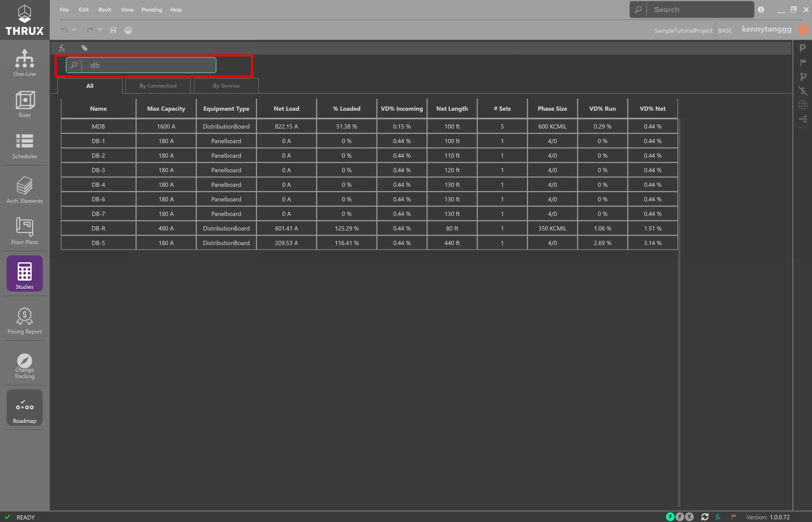
Task: Open the Riser view
Action: (x=24, y=104)
